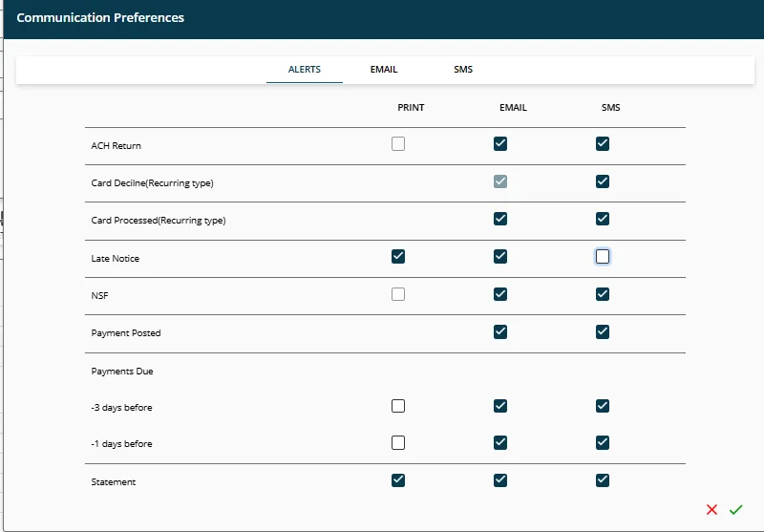
Task: Click the PRINT column header
Action: coord(411,108)
